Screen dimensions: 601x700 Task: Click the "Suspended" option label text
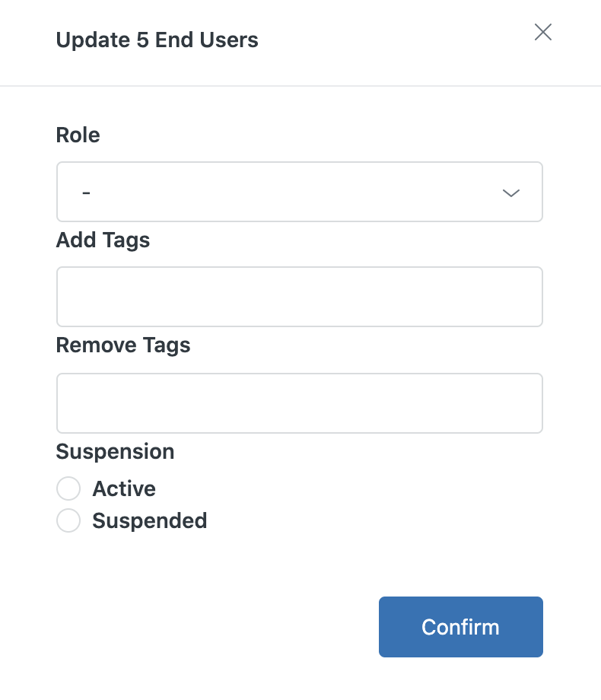pos(149,521)
